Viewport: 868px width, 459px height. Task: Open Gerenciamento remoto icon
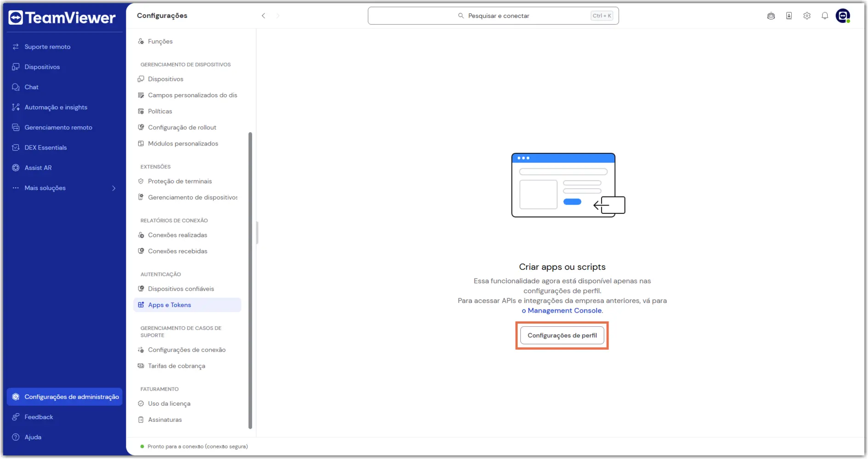(x=16, y=128)
